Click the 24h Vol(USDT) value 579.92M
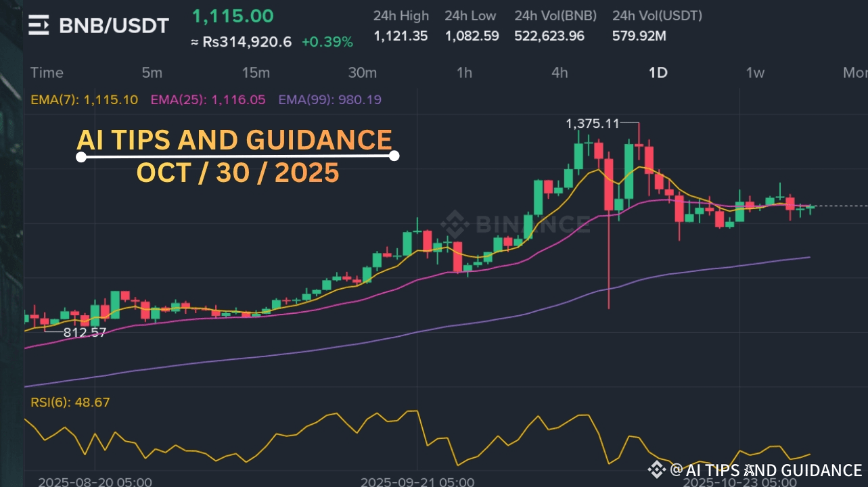The width and height of the screenshot is (868, 487). 639,37
